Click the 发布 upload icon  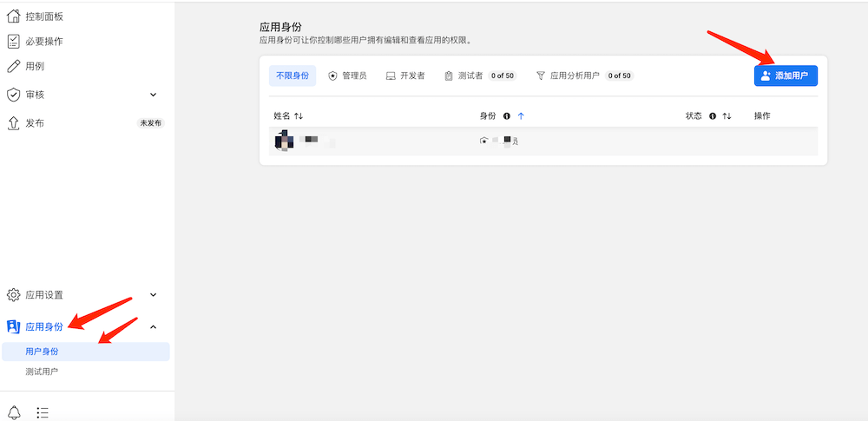(13, 123)
